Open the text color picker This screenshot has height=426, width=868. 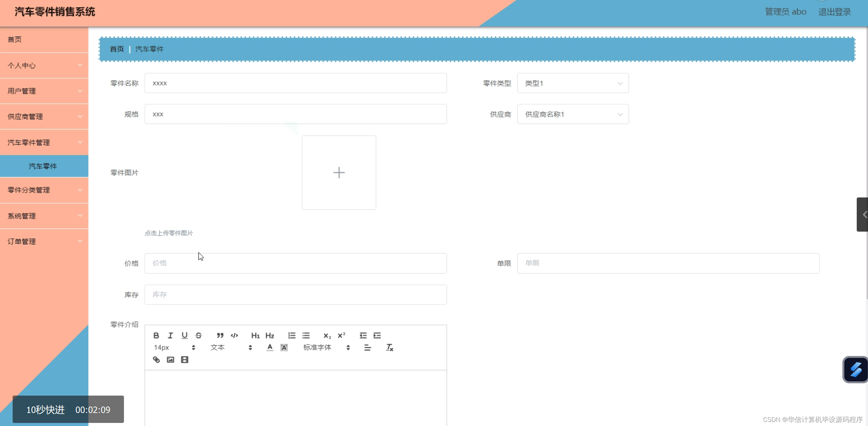tap(270, 348)
